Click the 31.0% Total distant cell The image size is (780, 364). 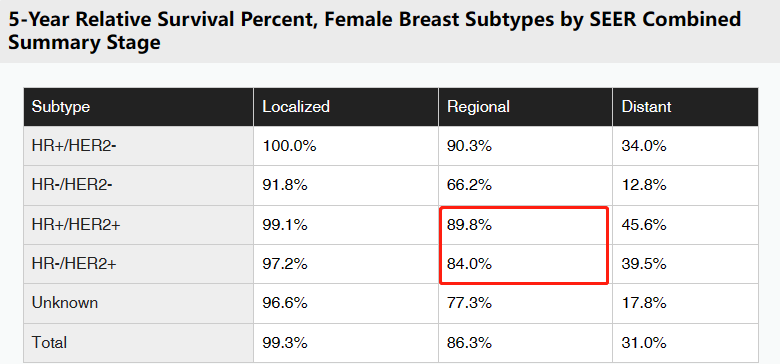(x=685, y=343)
